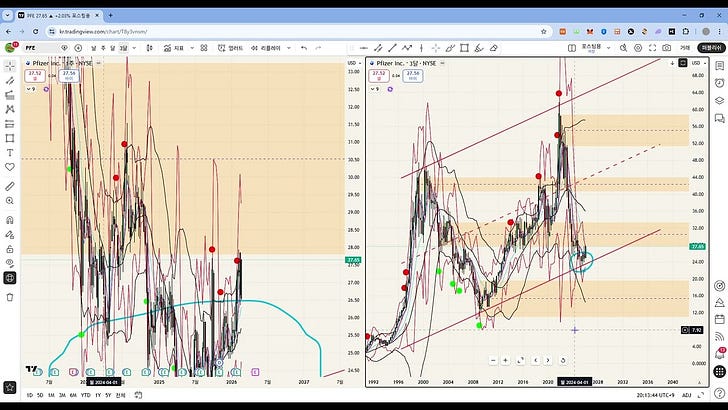Screen dimensions: 728x410
Task: Collapse the right chart indicator legend chevron
Action: pyautogui.click(x=375, y=89)
